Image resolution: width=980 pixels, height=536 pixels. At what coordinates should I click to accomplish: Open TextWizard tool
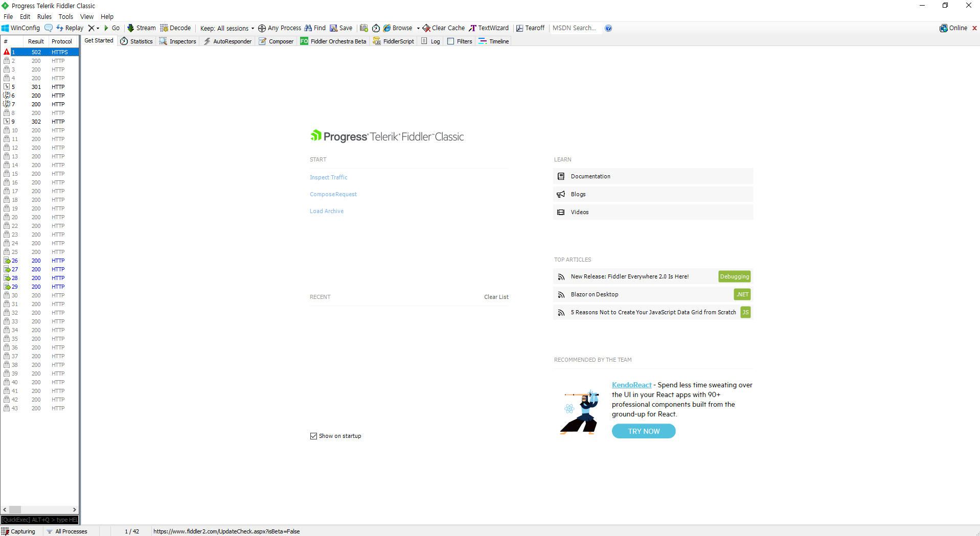(489, 28)
